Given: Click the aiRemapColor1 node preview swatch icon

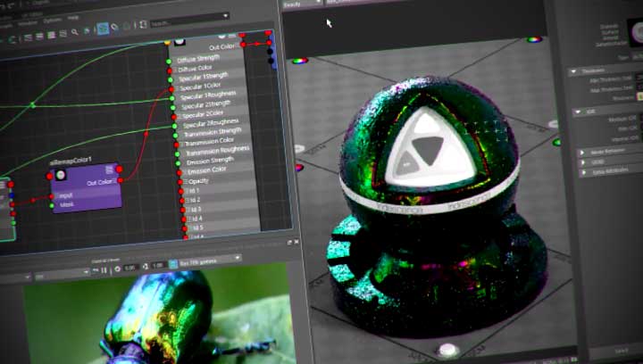Looking at the screenshot, I should (x=60, y=176).
